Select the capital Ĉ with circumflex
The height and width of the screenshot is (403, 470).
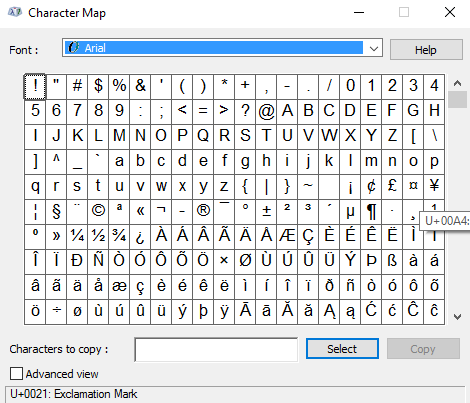[x=413, y=312]
